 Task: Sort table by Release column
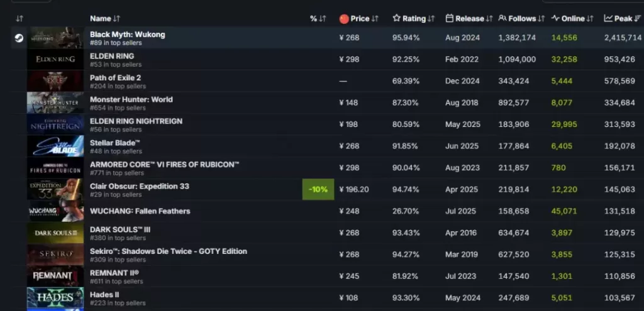pyautogui.click(x=469, y=18)
